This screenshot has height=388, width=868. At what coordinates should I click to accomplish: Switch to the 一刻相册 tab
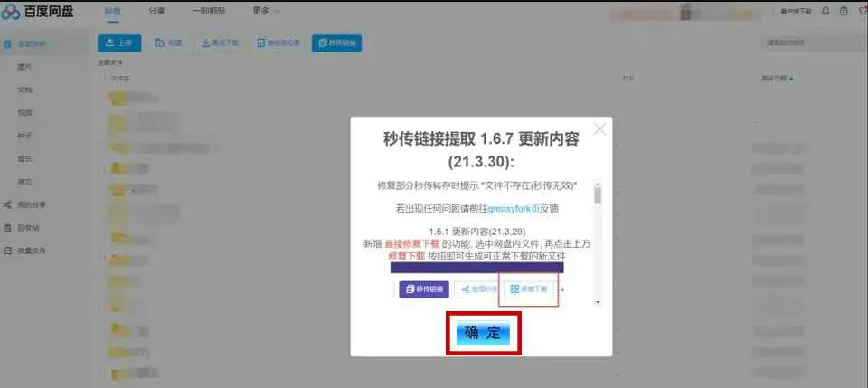[x=209, y=12]
